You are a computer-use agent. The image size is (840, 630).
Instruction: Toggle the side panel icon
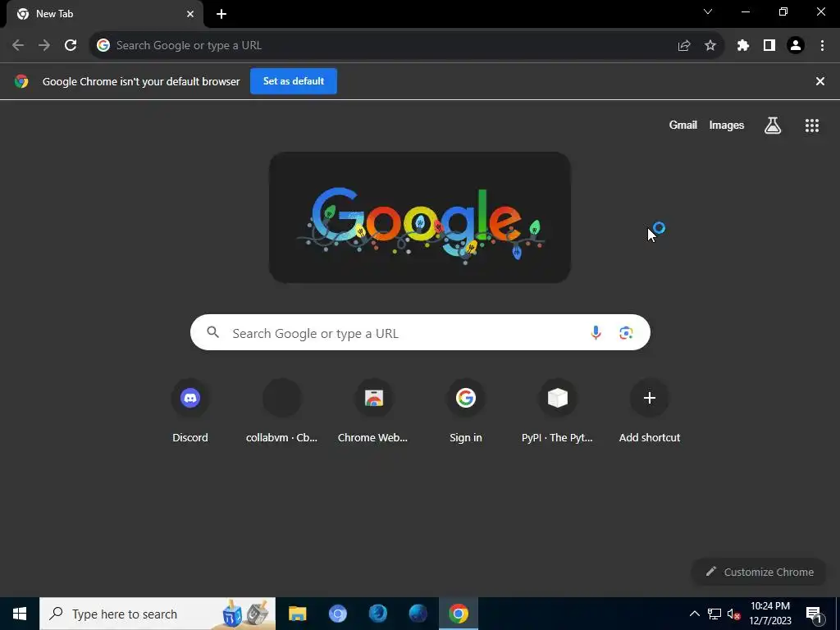click(x=769, y=46)
